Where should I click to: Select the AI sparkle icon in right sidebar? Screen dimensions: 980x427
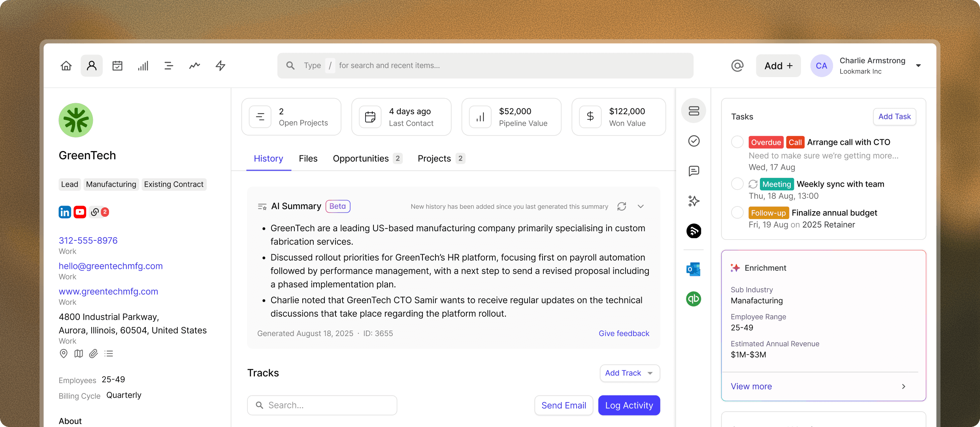tap(694, 201)
